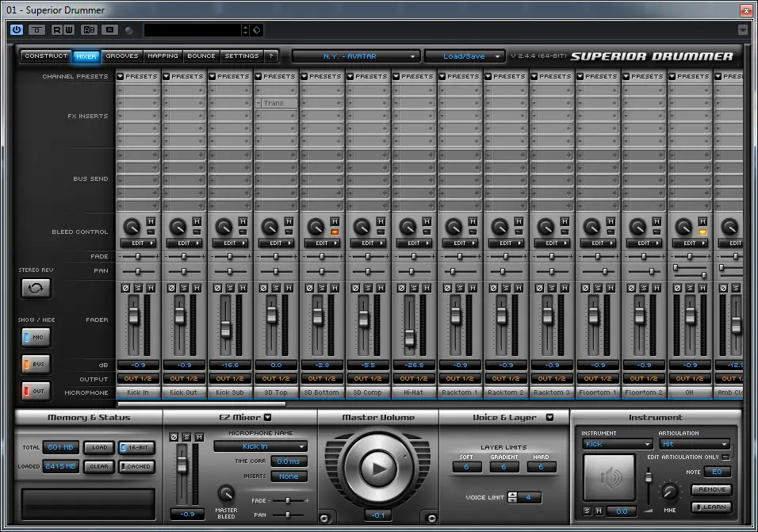Open the N.Y. - AVATAR library dropdown
Viewport: 758px width, 532px height.
354,56
